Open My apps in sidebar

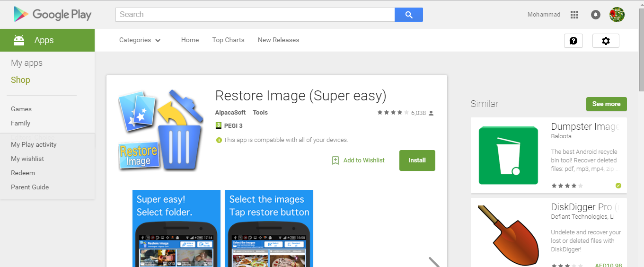pyautogui.click(x=26, y=63)
